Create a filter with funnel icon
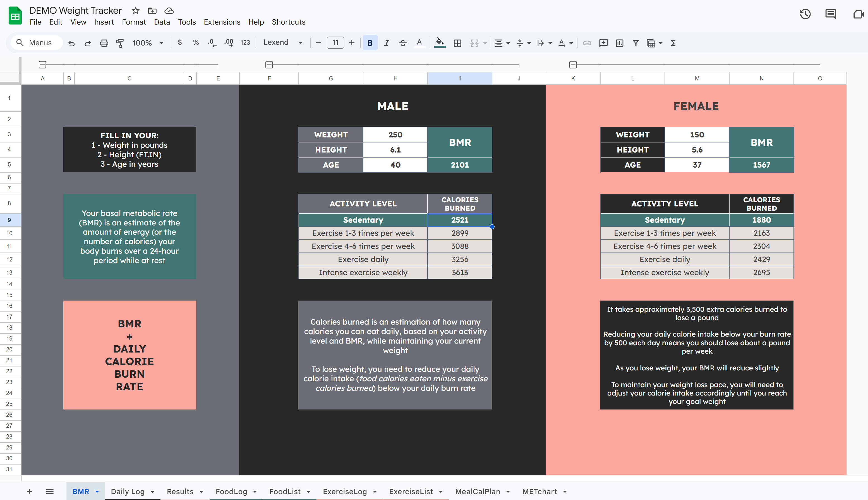This screenshot has width=868, height=500. coord(636,43)
